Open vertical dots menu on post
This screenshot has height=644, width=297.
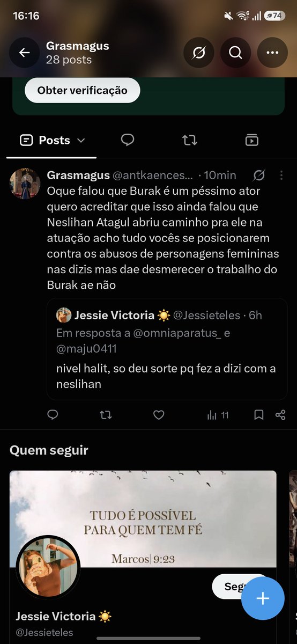[281, 175]
